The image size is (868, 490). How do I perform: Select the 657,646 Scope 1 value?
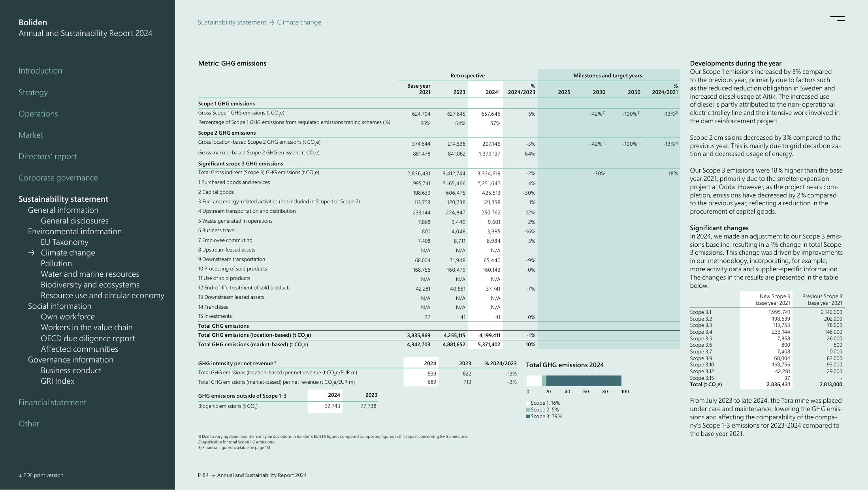tap(491, 114)
